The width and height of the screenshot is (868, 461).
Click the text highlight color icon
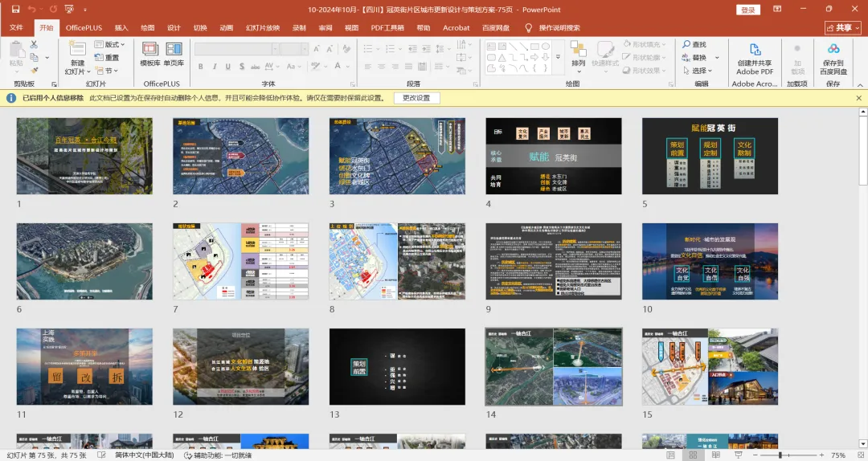pos(315,67)
